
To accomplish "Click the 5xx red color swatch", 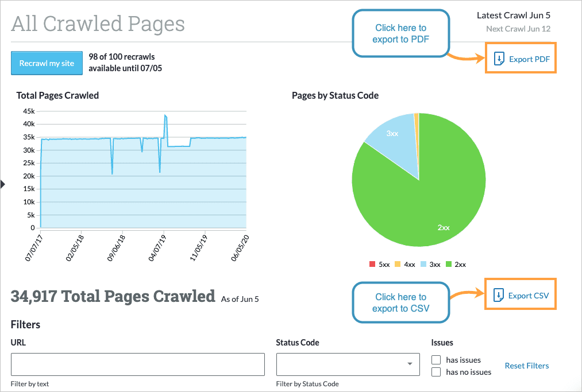I will pyautogui.click(x=372, y=264).
